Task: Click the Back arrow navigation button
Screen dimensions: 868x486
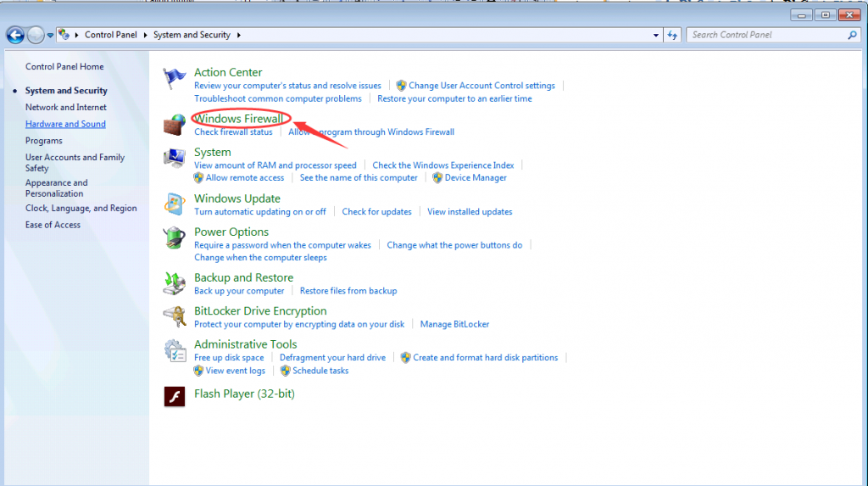Action: point(15,35)
